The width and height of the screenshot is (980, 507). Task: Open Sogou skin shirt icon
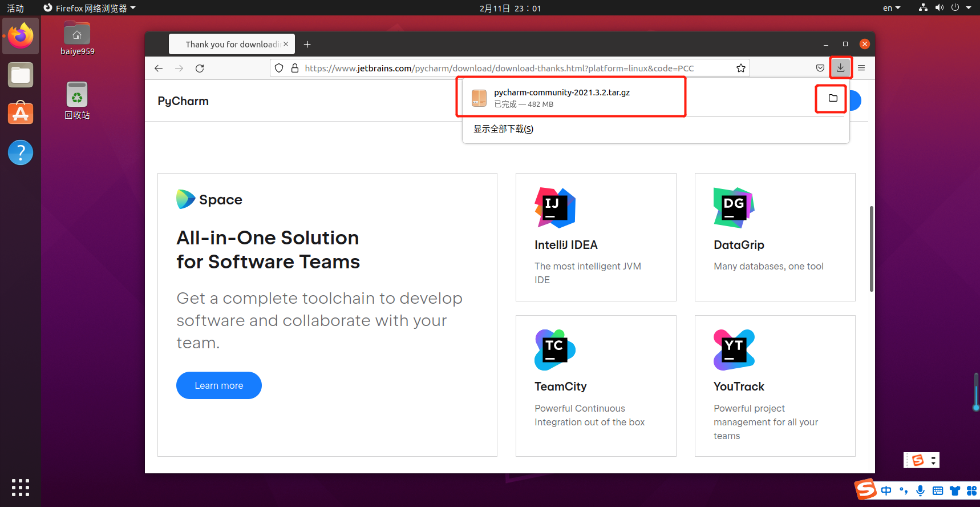coord(955,490)
